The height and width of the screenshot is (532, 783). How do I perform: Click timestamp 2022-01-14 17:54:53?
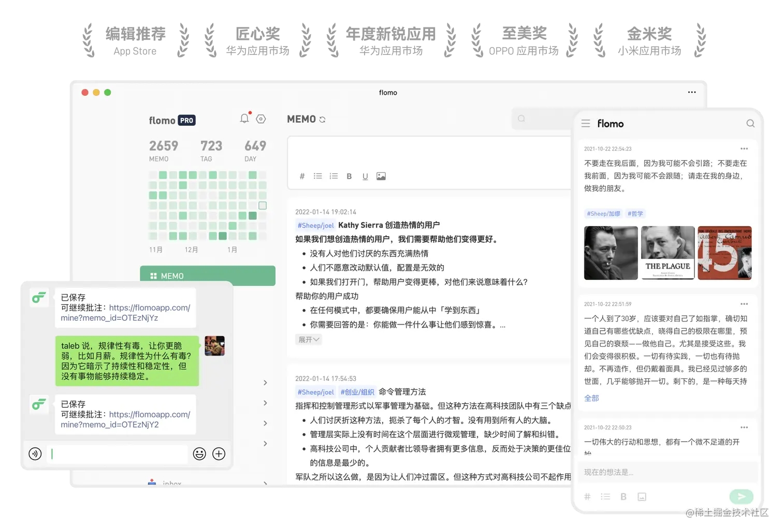pos(326,379)
